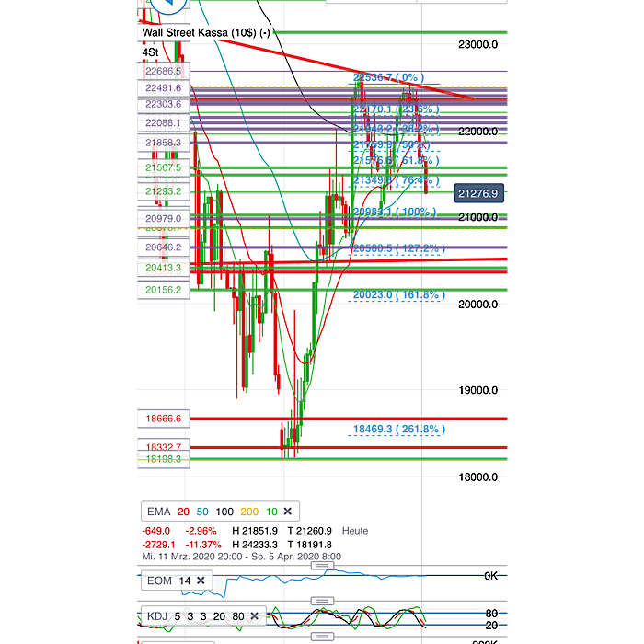Screen dimensions: 644x644
Task: Select the 21858.3 price level label
Action: 164,143
